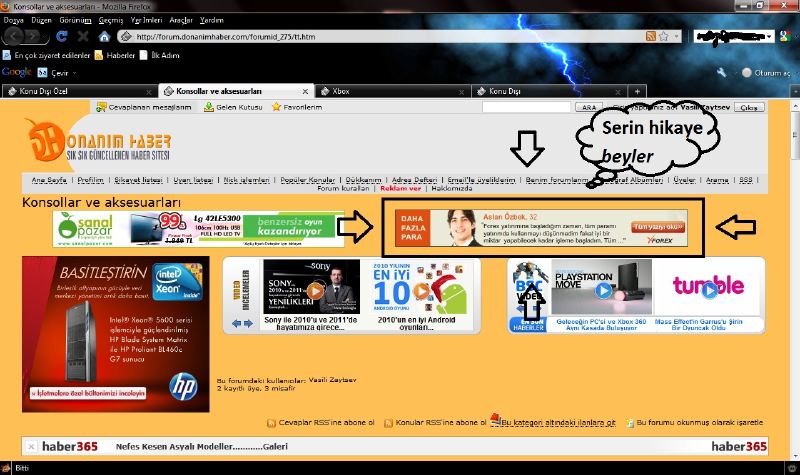Click the forum search input field

click(525, 107)
